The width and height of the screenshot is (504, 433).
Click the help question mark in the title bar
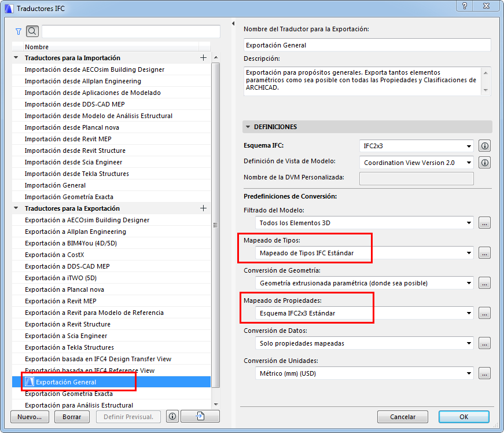click(x=465, y=6)
